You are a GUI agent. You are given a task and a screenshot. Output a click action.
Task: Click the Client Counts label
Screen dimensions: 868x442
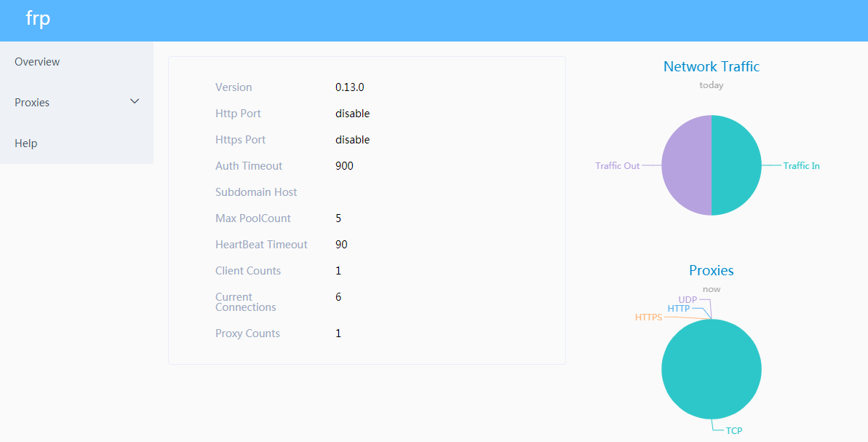coord(248,271)
